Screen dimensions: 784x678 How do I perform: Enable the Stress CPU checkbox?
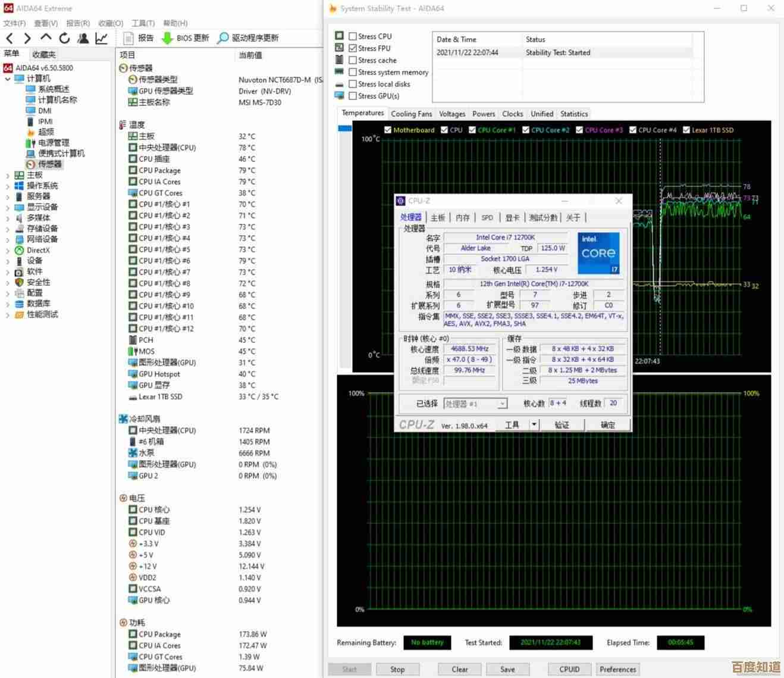click(352, 36)
